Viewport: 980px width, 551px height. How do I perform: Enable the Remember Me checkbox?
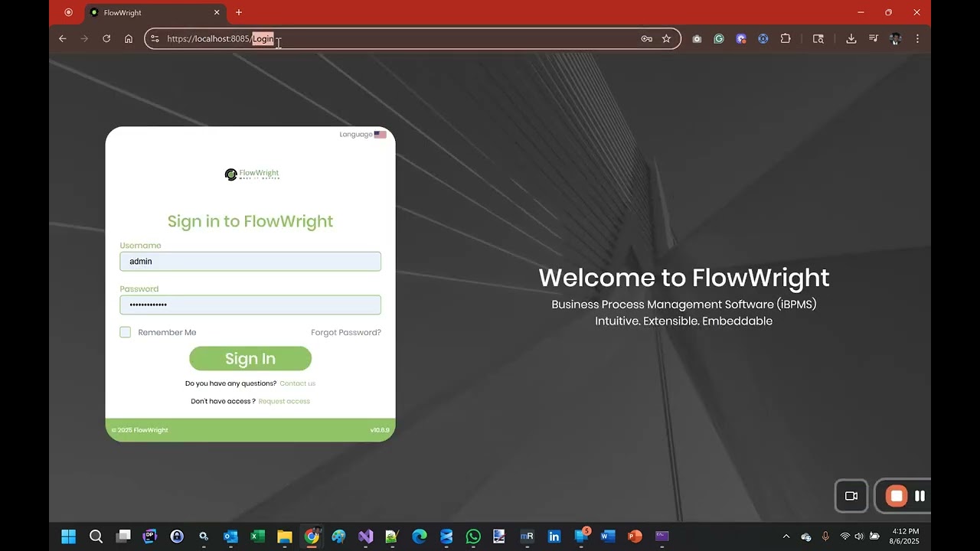tap(126, 332)
